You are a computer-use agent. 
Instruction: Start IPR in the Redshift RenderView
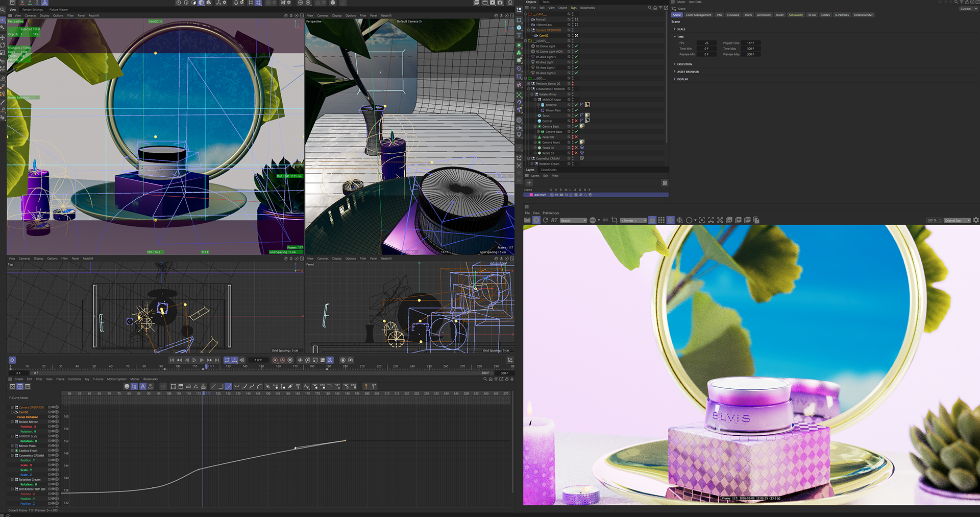(x=536, y=220)
